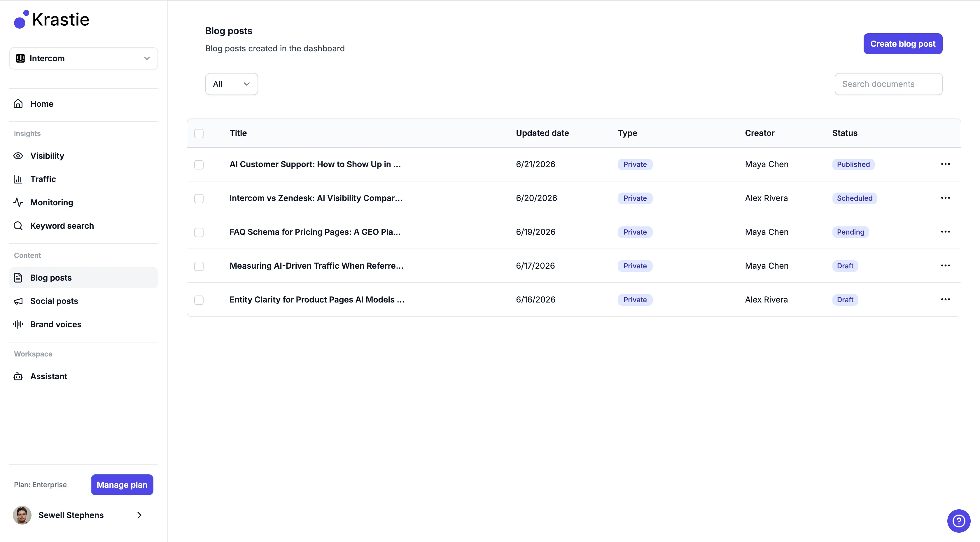Open the help question mark button
This screenshot has height=542, width=980.
(x=959, y=521)
